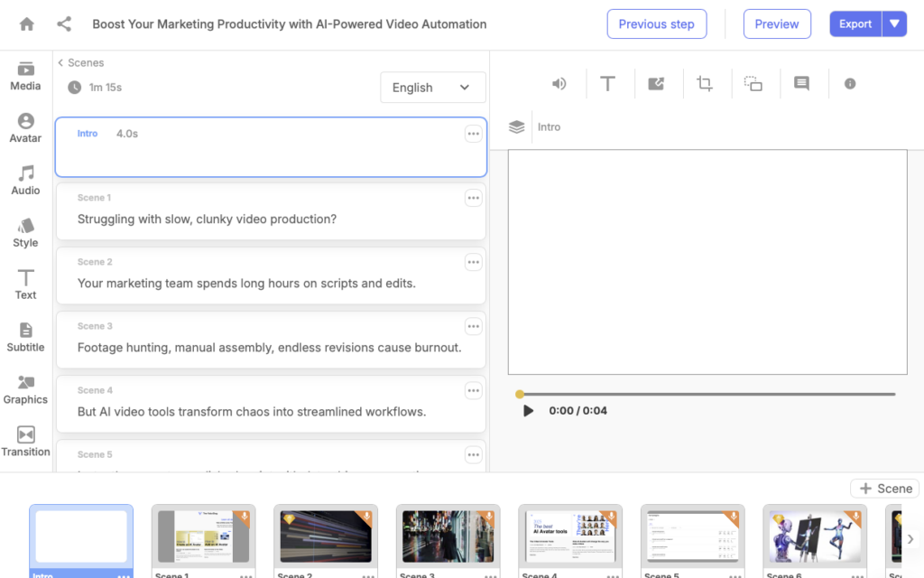The image size is (924, 578).
Task: Click the share icon near the title
Action: click(x=61, y=23)
